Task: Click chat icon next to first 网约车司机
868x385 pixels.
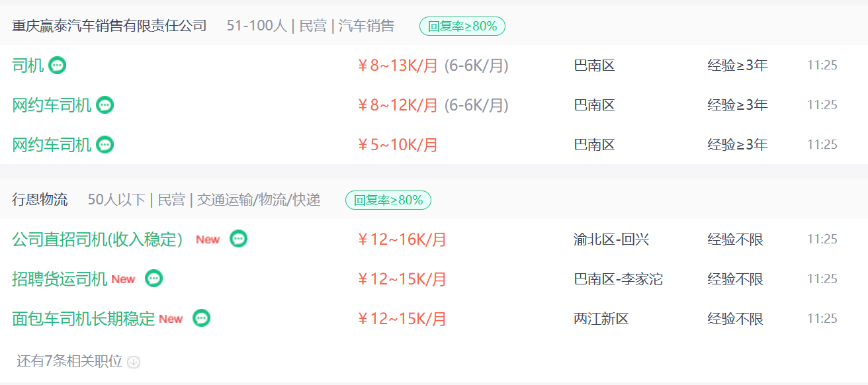Action: tap(105, 105)
